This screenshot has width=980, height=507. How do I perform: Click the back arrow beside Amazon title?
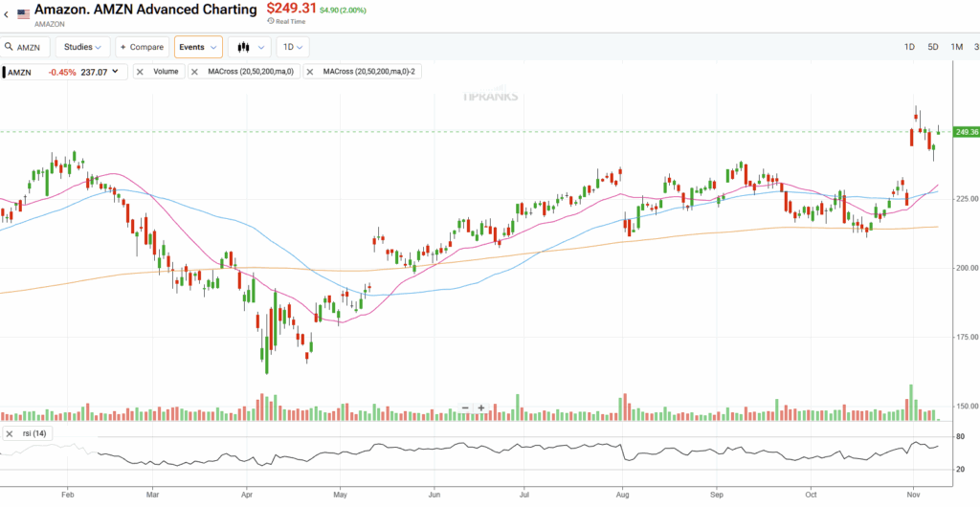[x=7, y=13]
